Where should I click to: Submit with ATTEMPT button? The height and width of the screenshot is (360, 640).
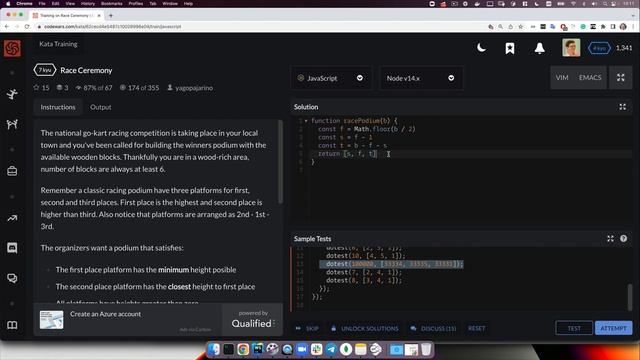[613, 328]
